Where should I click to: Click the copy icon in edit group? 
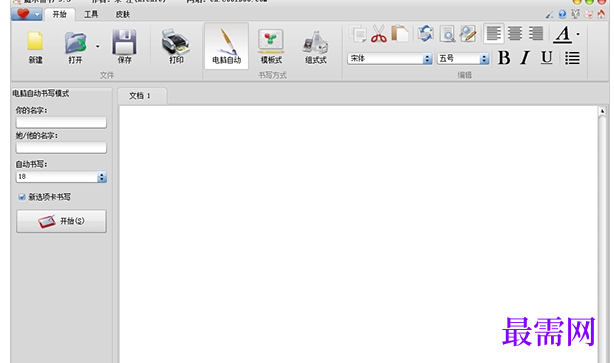358,34
